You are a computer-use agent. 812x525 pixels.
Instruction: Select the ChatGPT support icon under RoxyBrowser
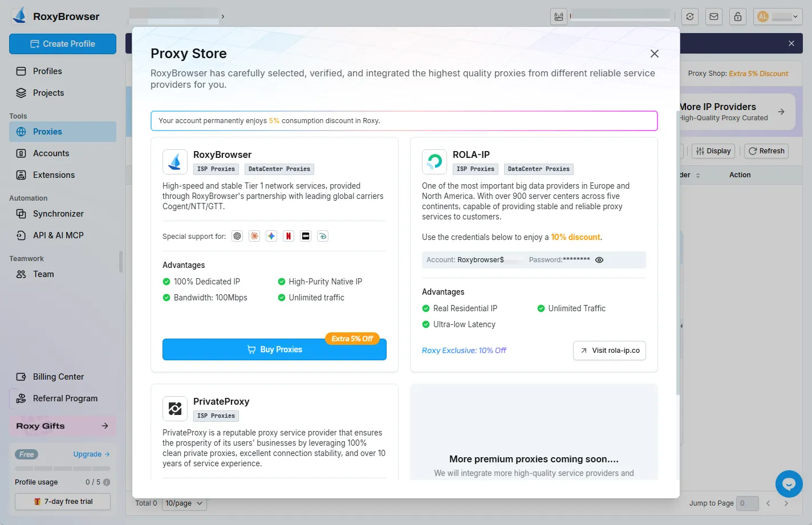pos(237,235)
